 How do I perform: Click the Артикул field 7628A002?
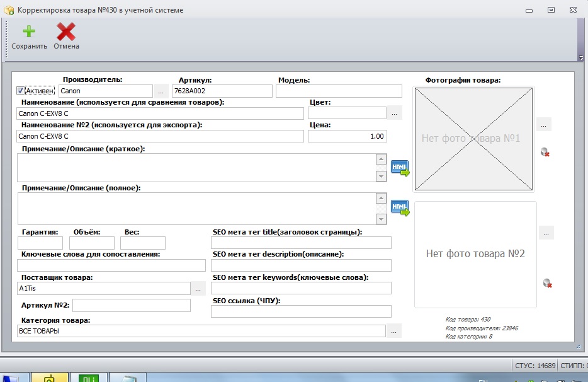click(222, 91)
